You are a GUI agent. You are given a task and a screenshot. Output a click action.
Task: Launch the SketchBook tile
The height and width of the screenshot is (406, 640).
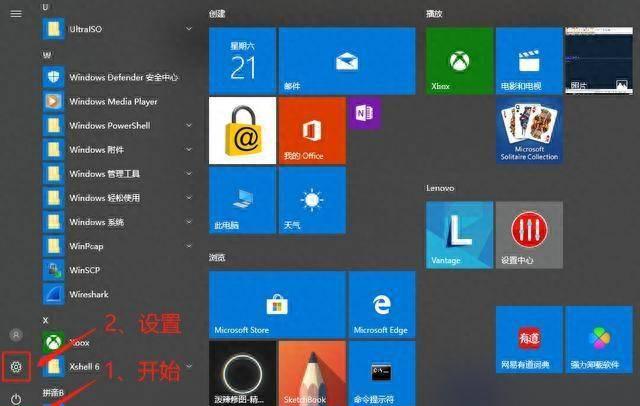point(312,373)
